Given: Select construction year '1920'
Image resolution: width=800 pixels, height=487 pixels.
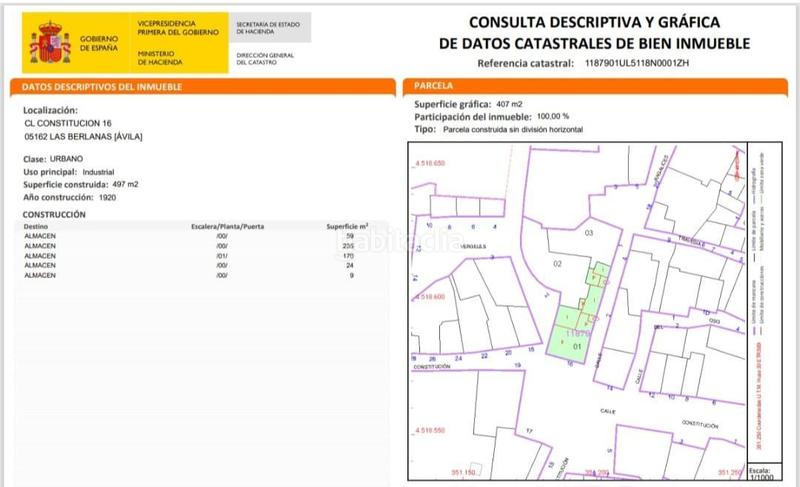Looking at the screenshot, I should (108, 197).
